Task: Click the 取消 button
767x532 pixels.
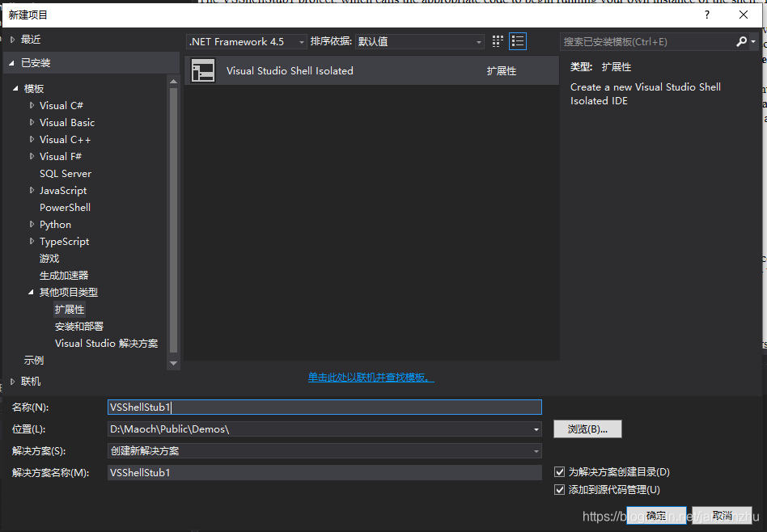Action: point(723,515)
